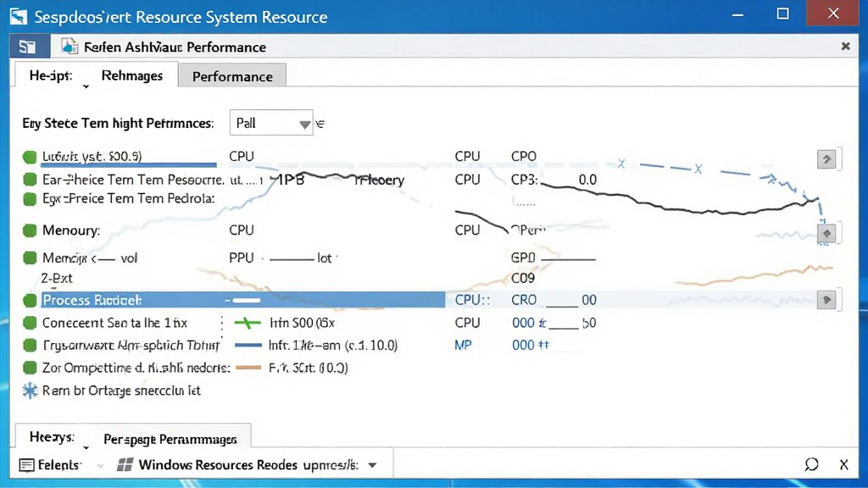Click the refresh circle icon at bottom right
Viewport: 868px width, 488px height.
click(x=811, y=464)
